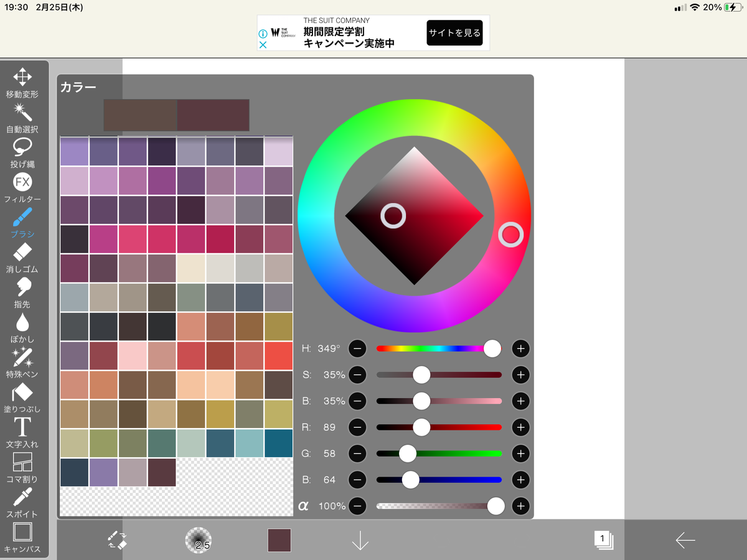Click the alpha slider handle at 100%
This screenshot has width=747, height=560.
coord(496,506)
